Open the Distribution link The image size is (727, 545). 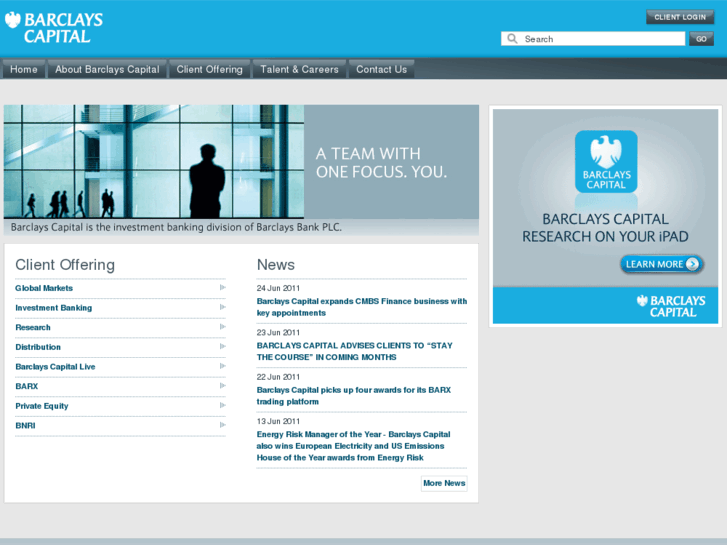point(38,347)
